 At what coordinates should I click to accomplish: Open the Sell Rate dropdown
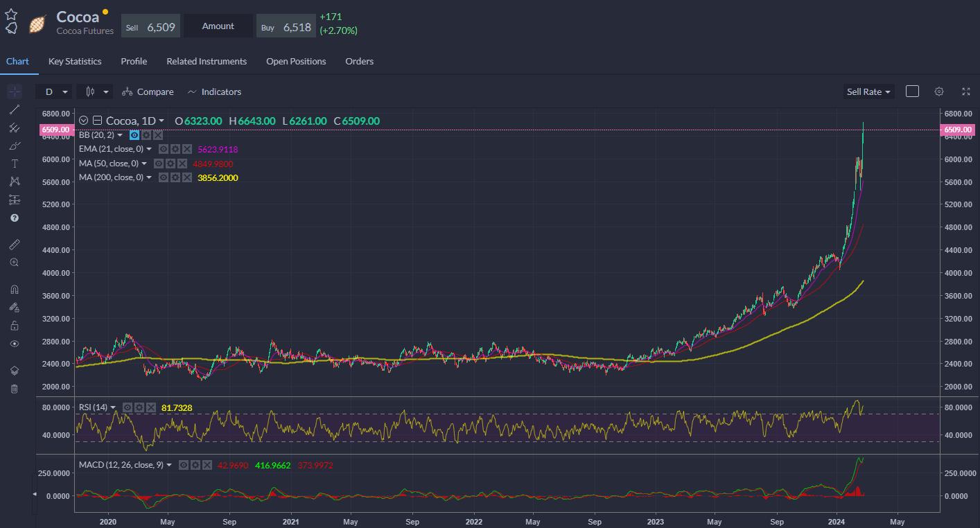[869, 91]
